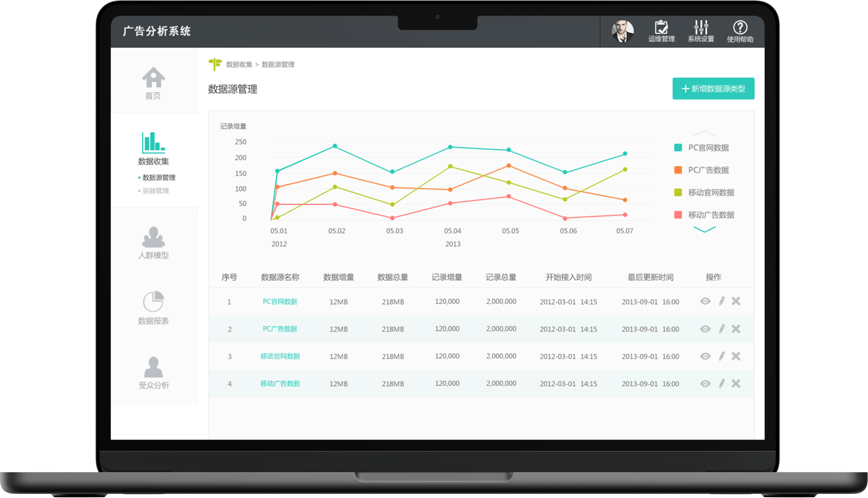This screenshot has height=498, width=868.
Task: Open the 数据报表 pie chart icon
Action: pos(153,302)
